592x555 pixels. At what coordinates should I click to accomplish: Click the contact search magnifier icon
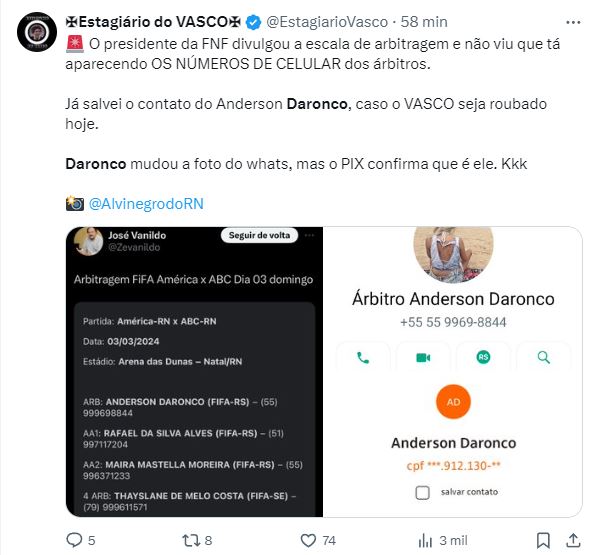click(544, 357)
